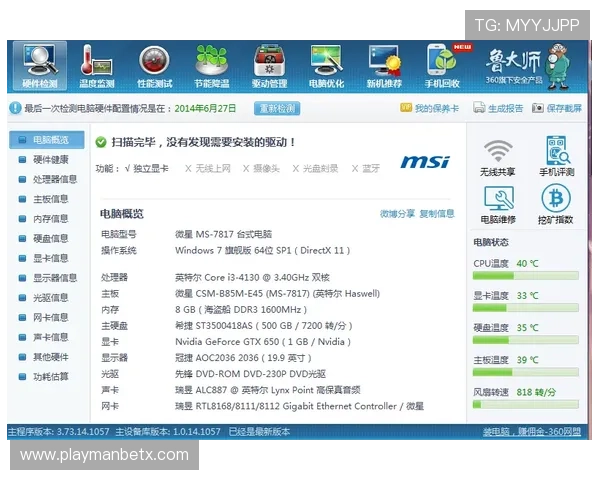
Task: Click the CPU温度 progress bar
Action: 526,276
